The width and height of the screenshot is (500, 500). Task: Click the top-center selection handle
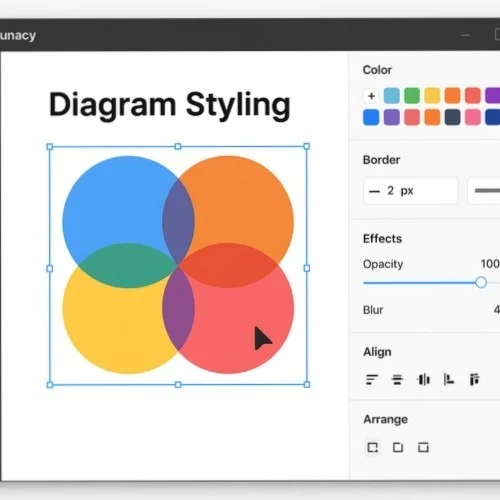(178, 146)
